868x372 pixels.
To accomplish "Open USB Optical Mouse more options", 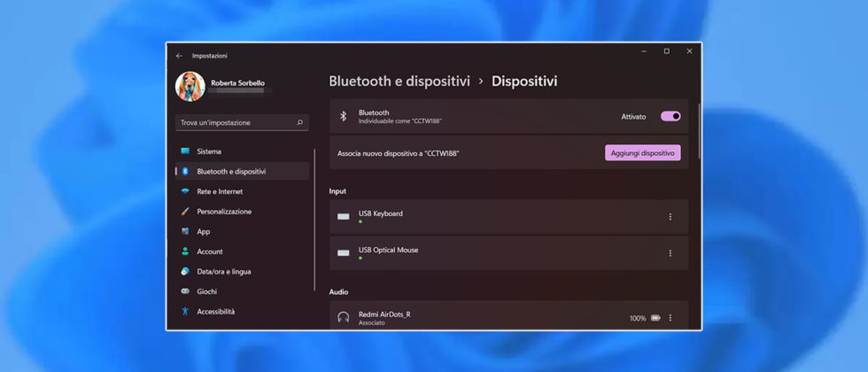I will tap(670, 253).
